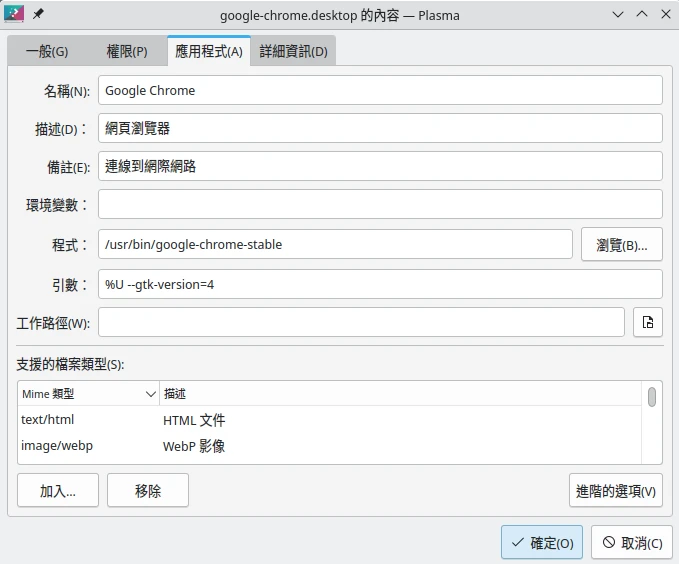Click the WebP 影像 description cell
This screenshot has width=679, height=564.
click(x=194, y=446)
